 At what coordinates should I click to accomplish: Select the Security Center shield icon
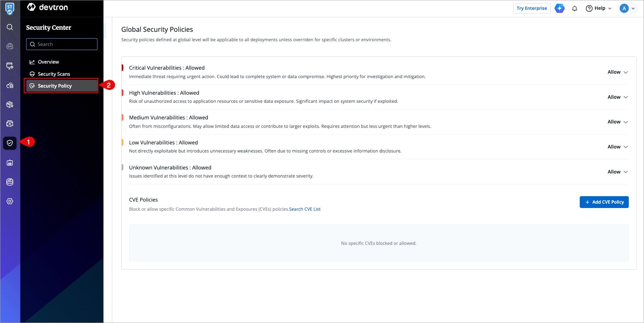10,143
